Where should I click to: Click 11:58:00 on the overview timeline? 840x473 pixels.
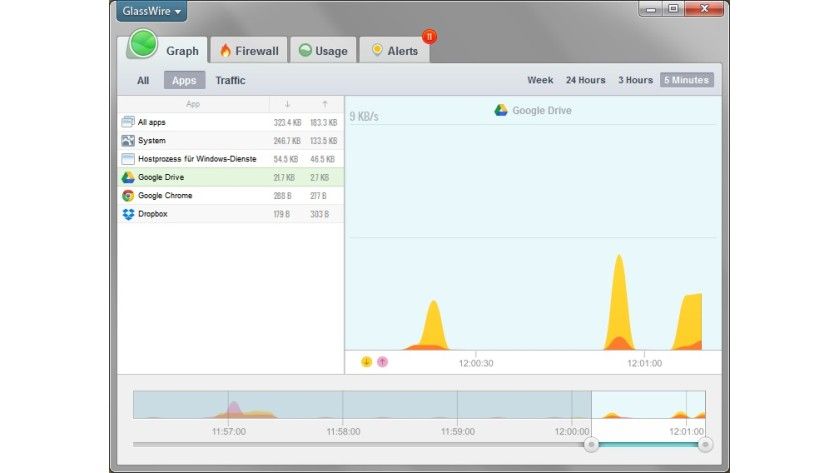(343, 431)
